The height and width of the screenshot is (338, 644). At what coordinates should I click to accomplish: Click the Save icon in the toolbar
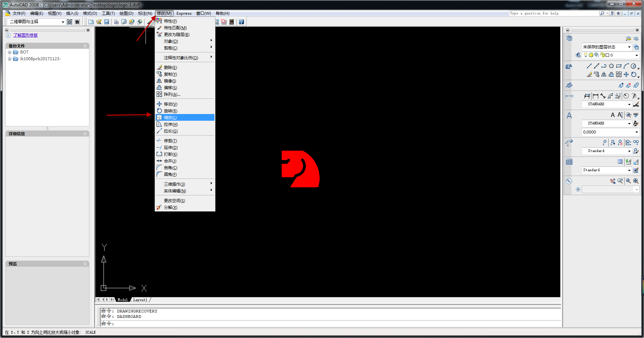pos(107,22)
